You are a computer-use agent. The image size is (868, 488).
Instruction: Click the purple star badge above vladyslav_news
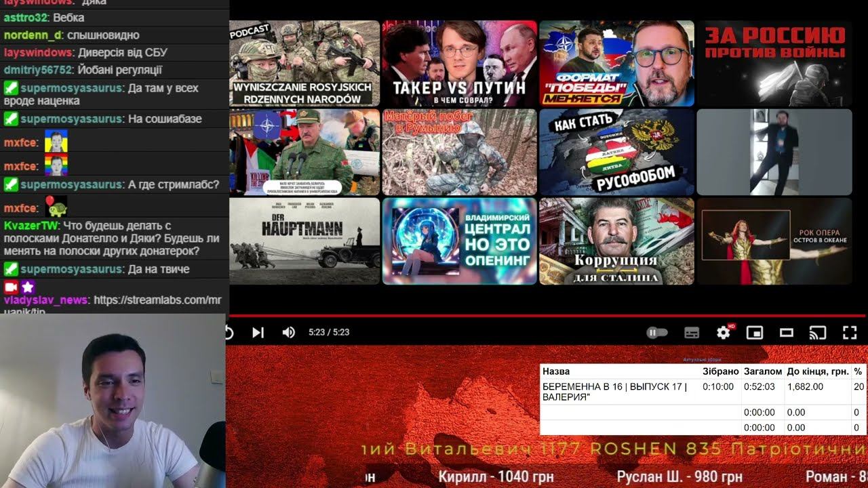(27, 287)
